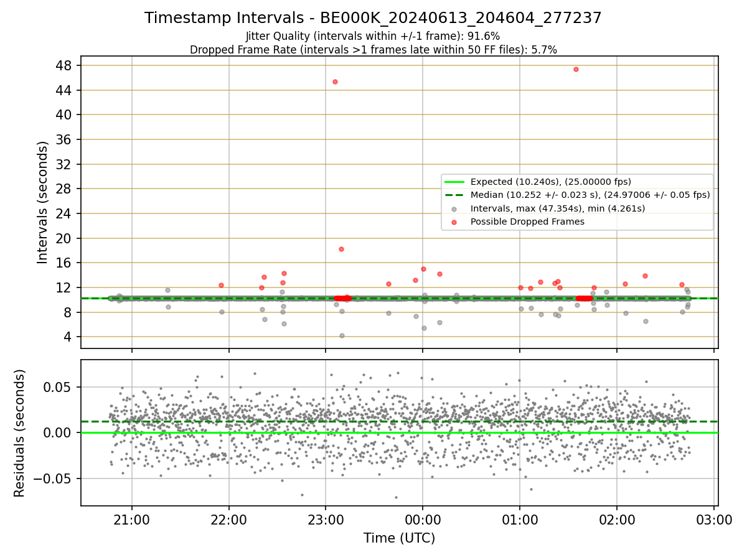Click the 'Residuals (seconds)' y-axis label
The image size is (747, 560).
coord(20,433)
